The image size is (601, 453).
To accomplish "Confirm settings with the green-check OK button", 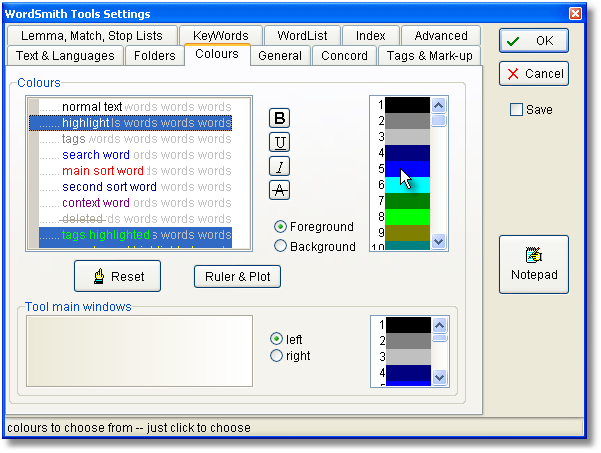I will pos(533,41).
